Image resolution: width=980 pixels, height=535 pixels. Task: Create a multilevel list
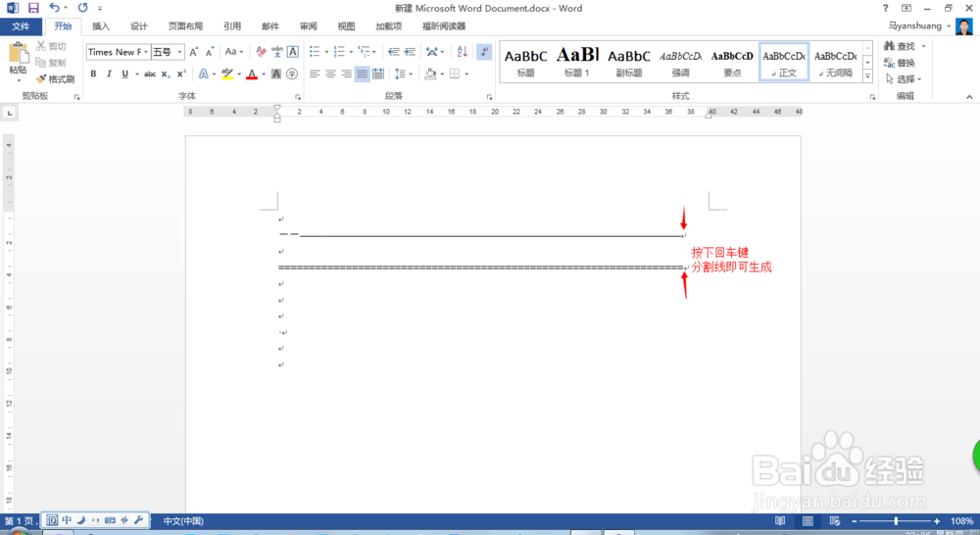coord(364,52)
